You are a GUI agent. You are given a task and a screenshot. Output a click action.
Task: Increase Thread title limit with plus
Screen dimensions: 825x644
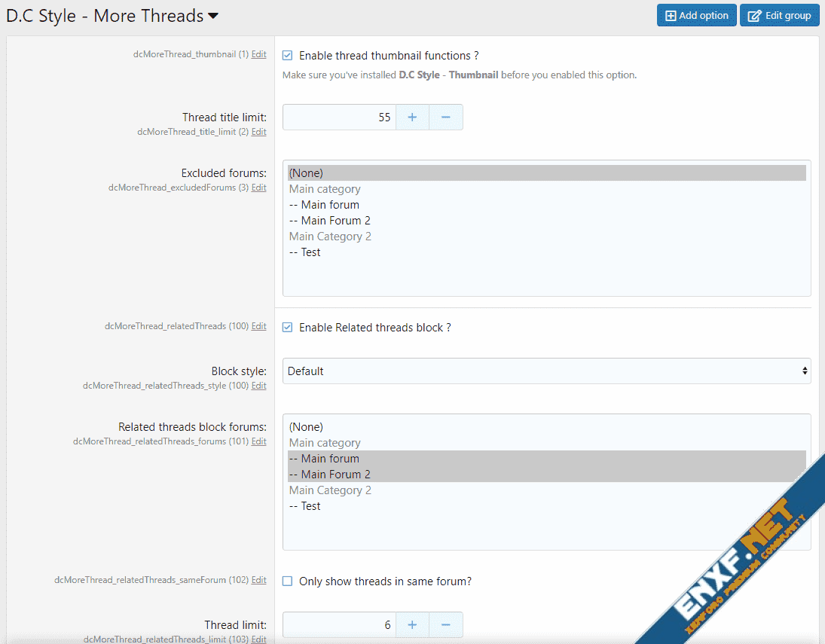point(412,118)
